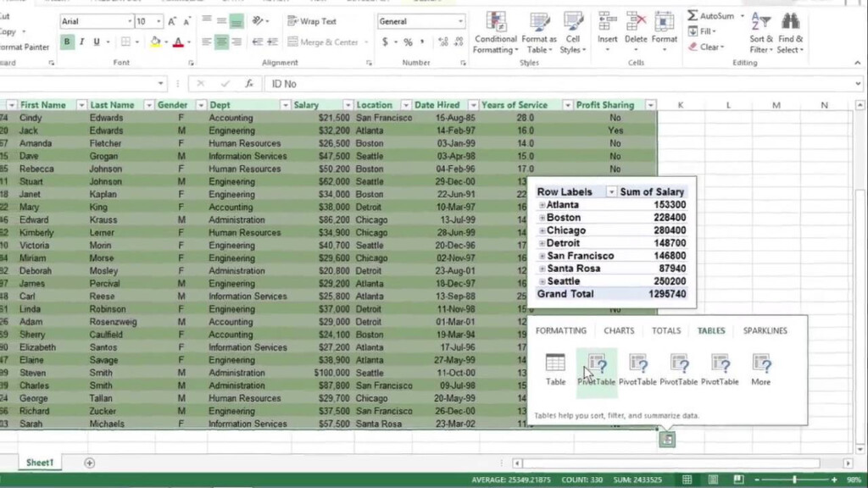Open the text orientation tool
The height and width of the screenshot is (488, 868).
pyautogui.click(x=258, y=21)
